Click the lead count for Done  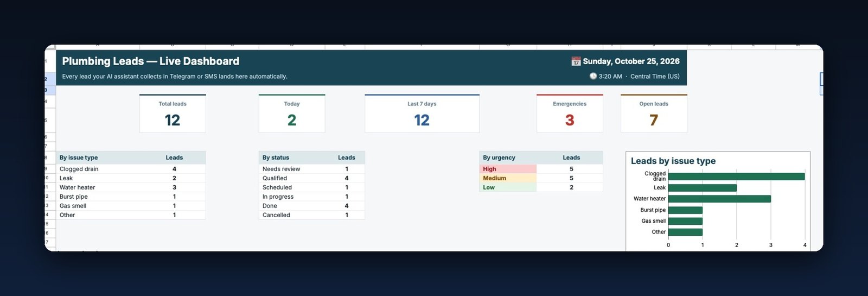pos(347,206)
